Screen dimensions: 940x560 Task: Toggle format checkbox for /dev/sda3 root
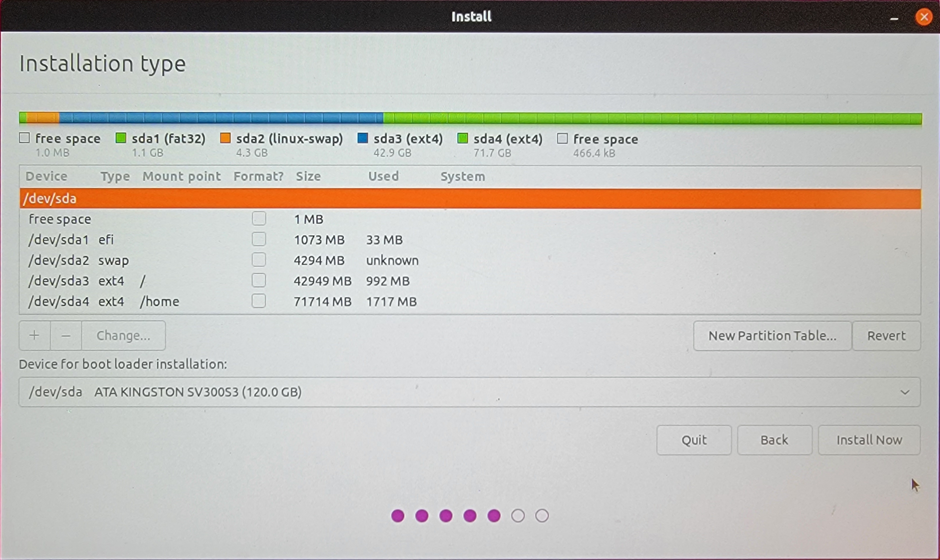click(259, 280)
